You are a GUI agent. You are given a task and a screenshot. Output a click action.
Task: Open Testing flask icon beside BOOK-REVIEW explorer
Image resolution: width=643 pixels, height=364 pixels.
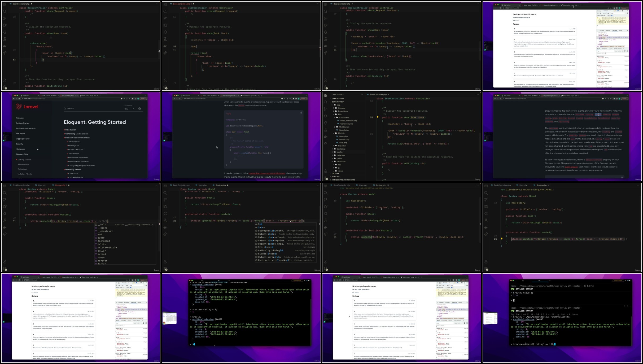point(326,130)
